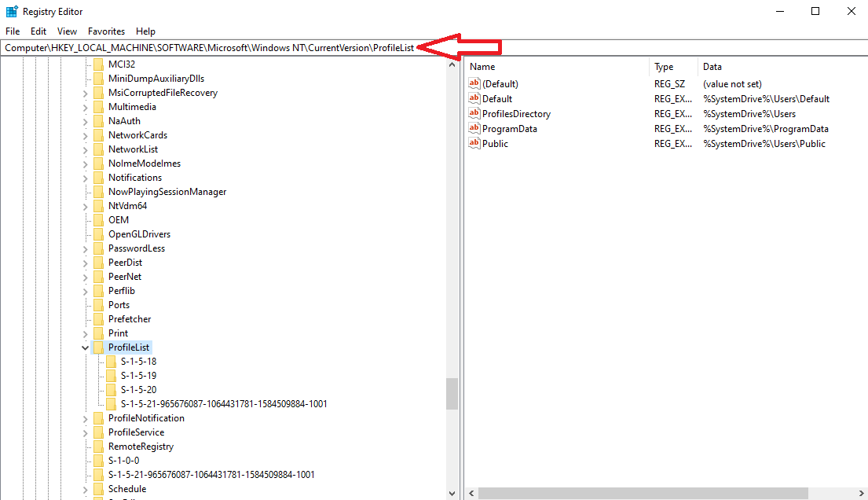Click the string icon of ProfilesDirectory value
Screen dimensions: 868x500
click(474, 114)
